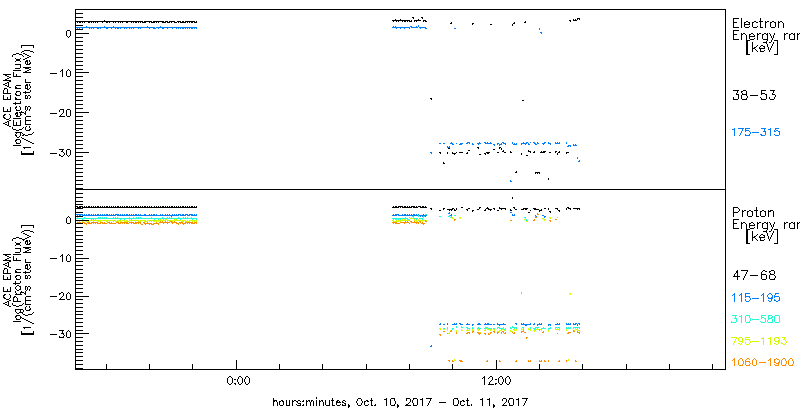Screen dimensions: 800x410
Task: Click the -20 tick label on electron panel
Action: [60, 113]
